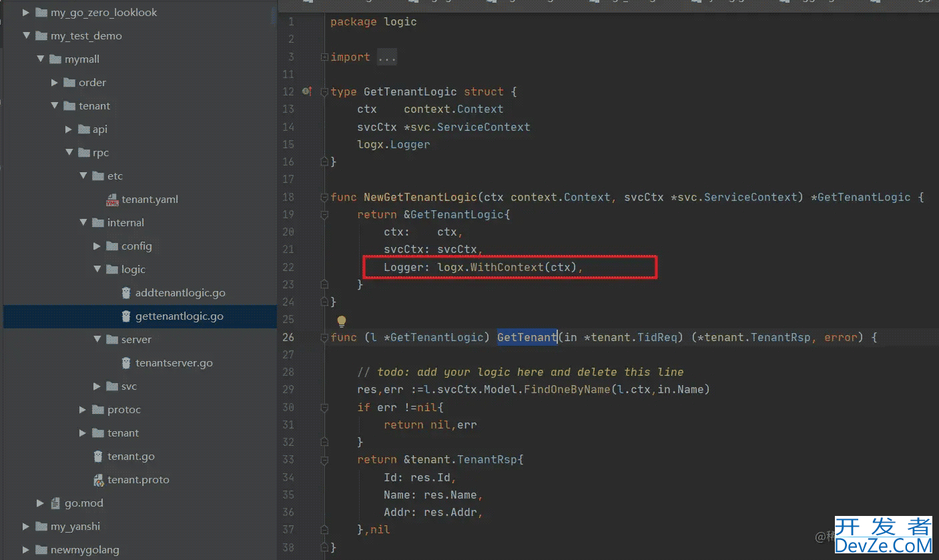
Task: Click the protoc folder icon
Action: click(97, 410)
